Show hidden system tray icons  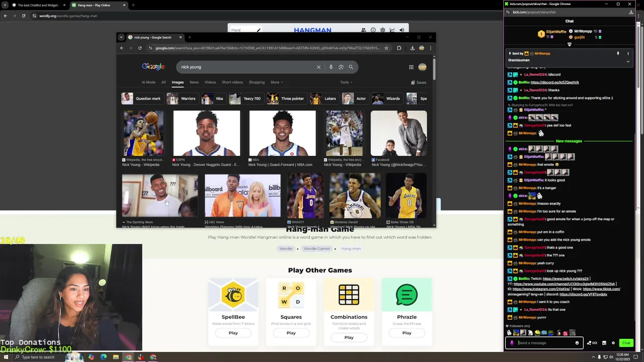[593, 357]
